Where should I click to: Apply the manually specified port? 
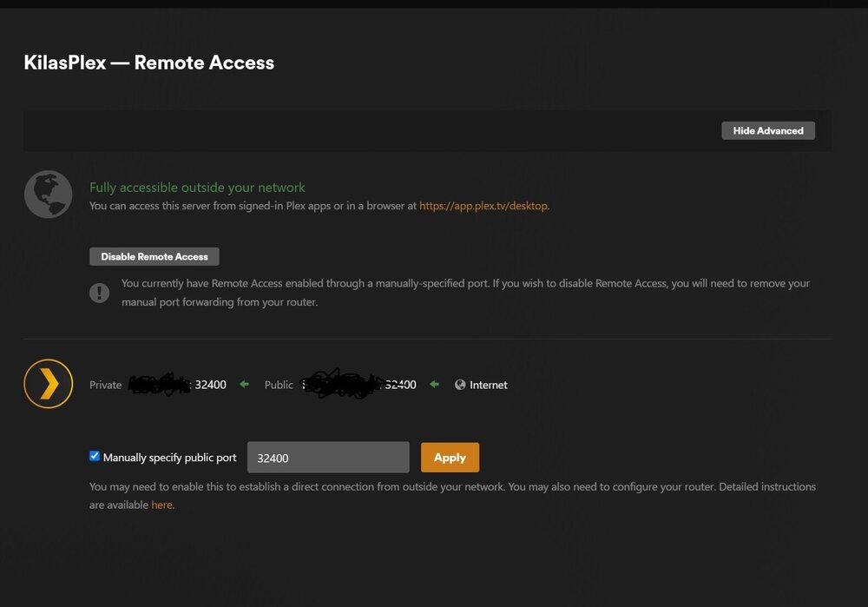450,458
